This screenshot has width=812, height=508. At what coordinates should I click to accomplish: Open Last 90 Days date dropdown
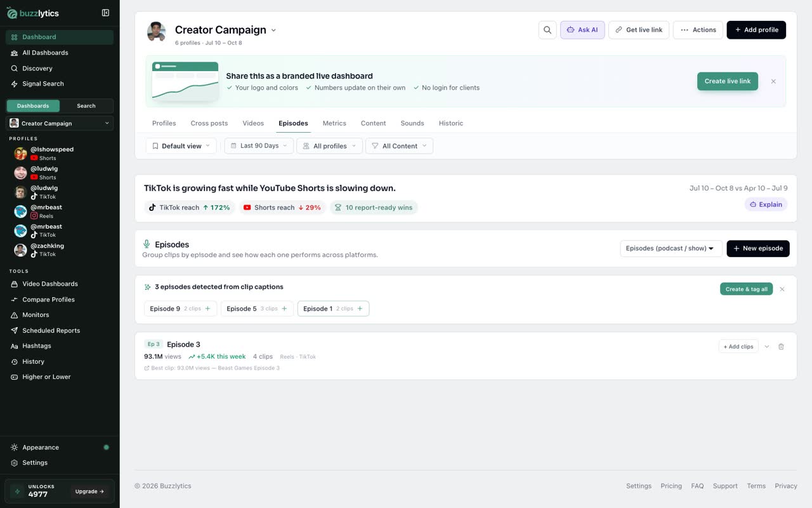click(x=259, y=146)
